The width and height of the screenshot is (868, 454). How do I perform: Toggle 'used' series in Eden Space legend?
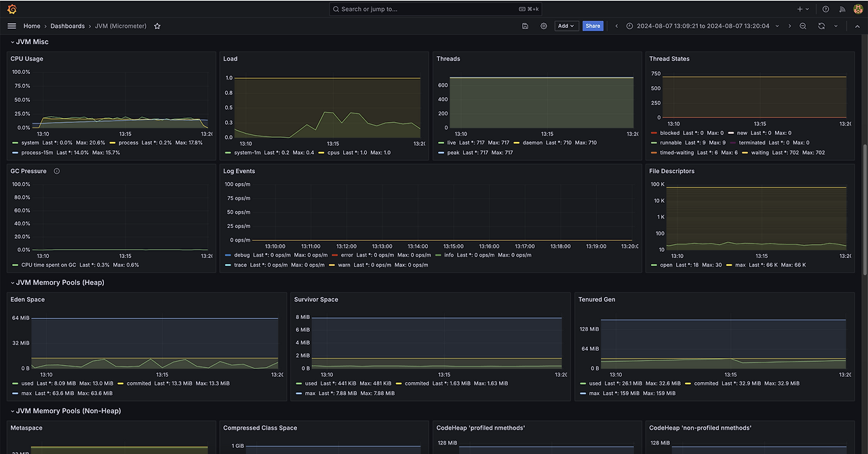(27, 383)
